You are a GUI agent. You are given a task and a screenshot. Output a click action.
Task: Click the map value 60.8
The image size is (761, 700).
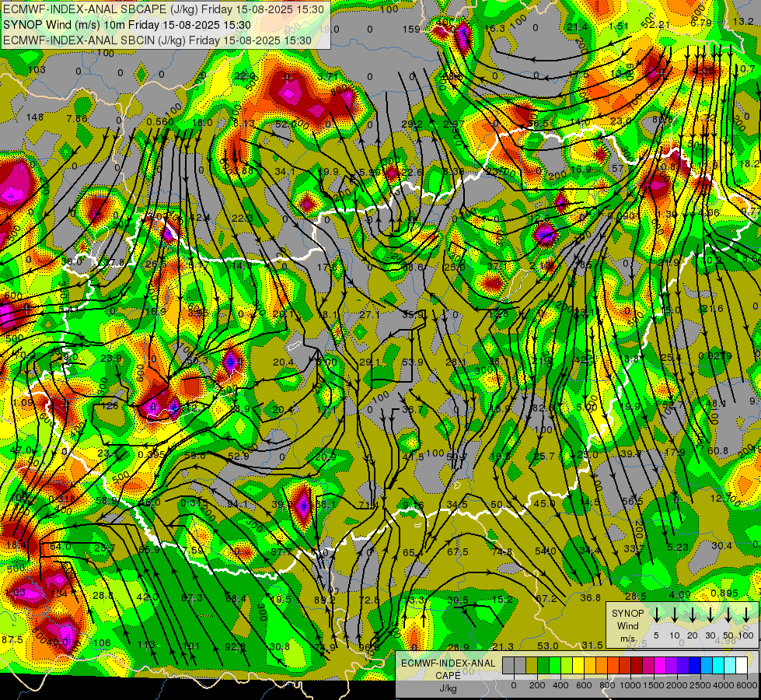coord(717,451)
